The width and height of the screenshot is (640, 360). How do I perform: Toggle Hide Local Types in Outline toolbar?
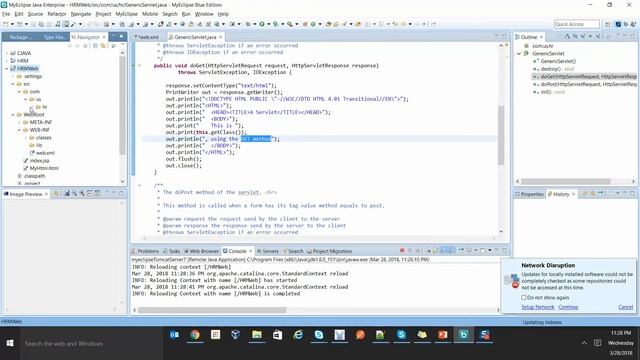598,37
